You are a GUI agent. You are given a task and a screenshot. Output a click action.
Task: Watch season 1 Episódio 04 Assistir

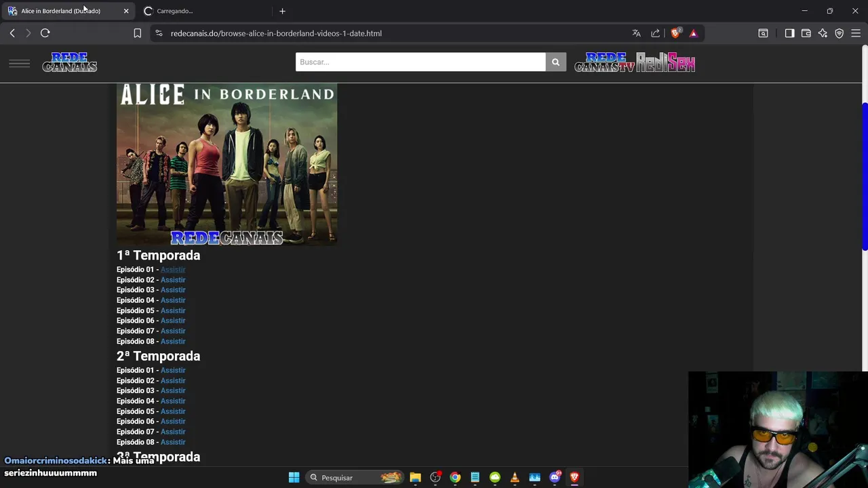[x=173, y=300]
